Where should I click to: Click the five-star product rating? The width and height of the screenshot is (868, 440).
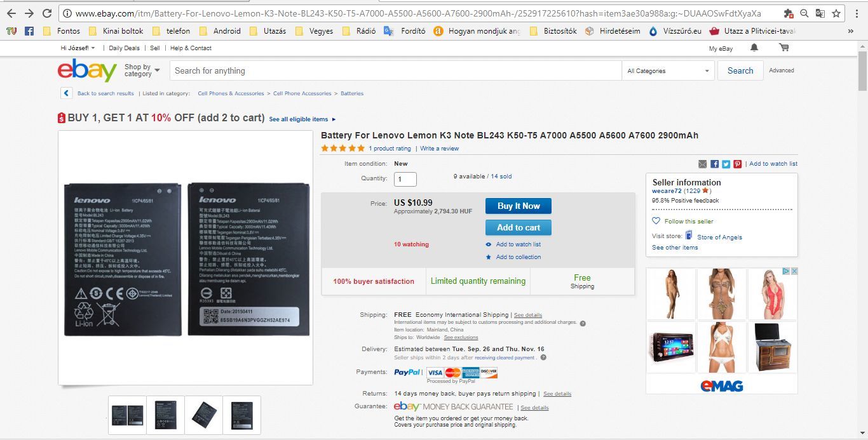(x=343, y=148)
